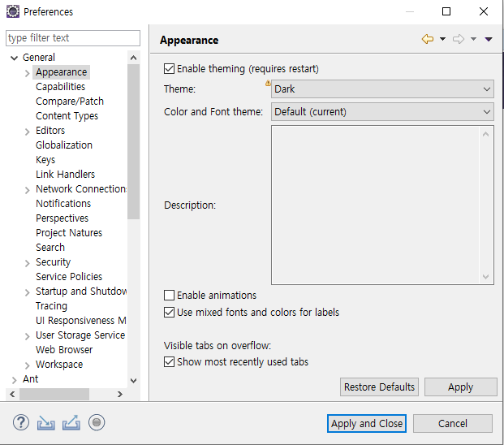
Task: Click the horizontal scrollbar under the tree
Action: click(54, 394)
